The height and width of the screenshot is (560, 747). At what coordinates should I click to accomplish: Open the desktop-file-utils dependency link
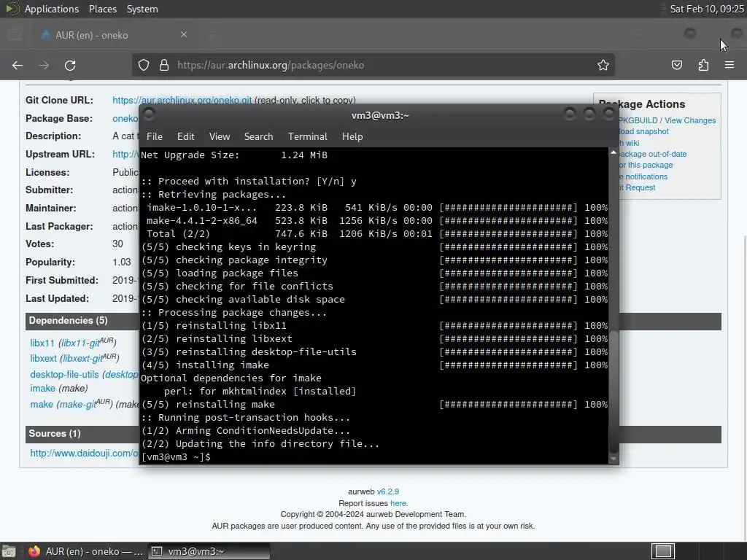coord(64,374)
